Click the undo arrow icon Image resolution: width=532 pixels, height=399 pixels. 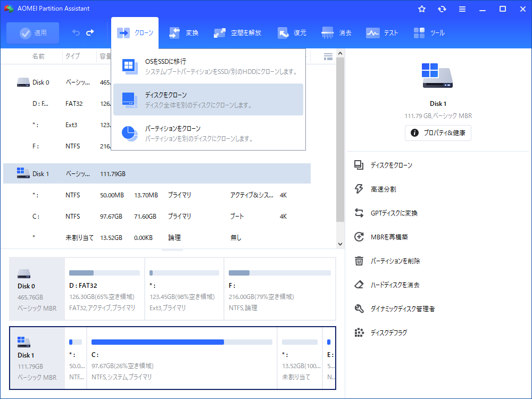(x=76, y=32)
